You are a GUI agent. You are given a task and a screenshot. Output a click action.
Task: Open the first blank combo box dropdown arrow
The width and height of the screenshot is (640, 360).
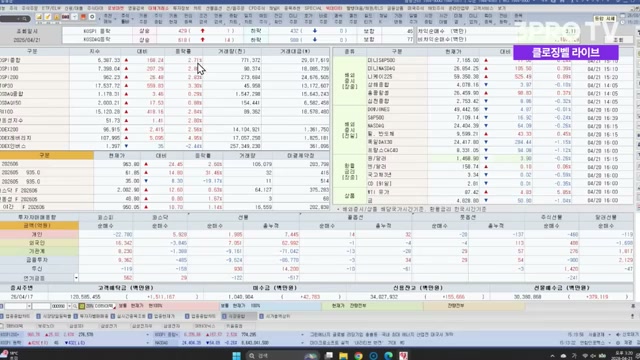point(29,306)
